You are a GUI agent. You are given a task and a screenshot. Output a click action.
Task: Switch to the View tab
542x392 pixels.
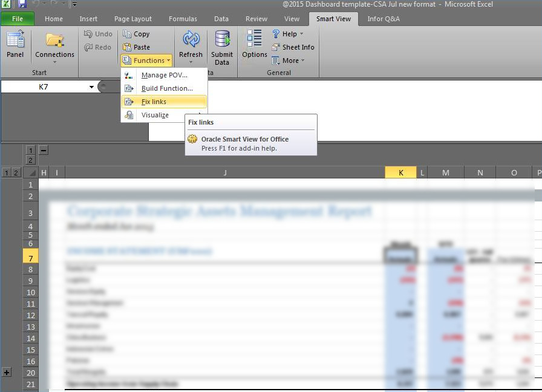pos(292,19)
